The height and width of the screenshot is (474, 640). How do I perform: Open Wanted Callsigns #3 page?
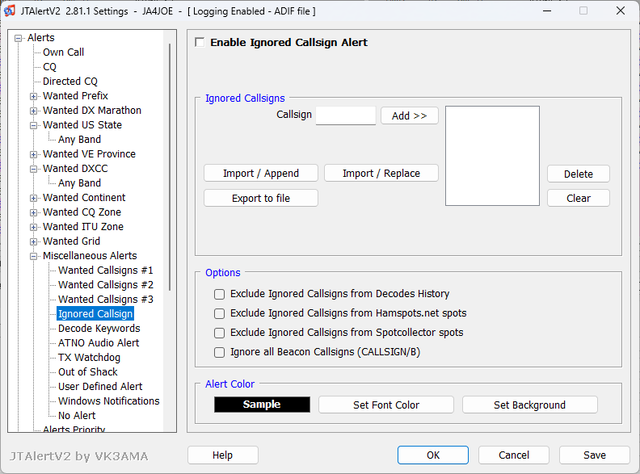[106, 299]
